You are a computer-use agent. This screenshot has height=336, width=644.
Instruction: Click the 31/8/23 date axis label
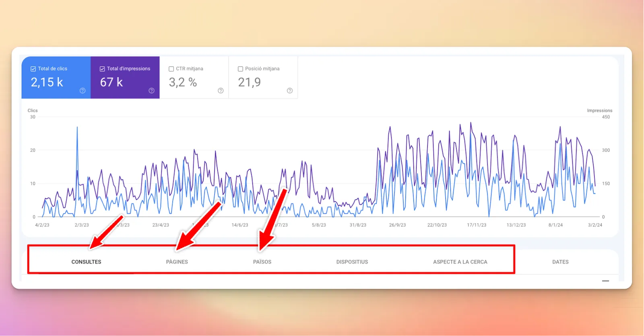(x=358, y=225)
